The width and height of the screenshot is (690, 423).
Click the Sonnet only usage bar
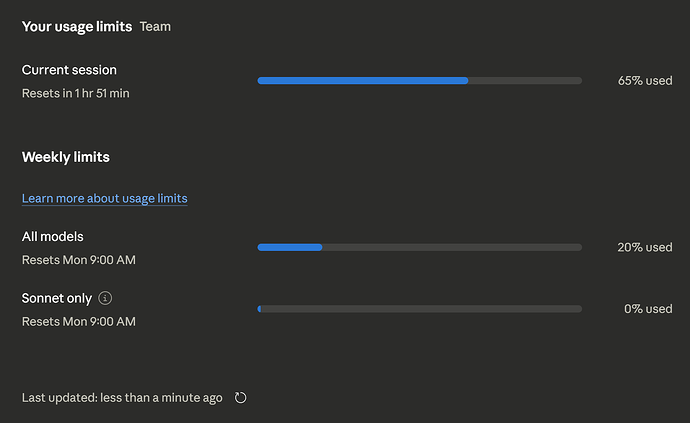(420, 309)
